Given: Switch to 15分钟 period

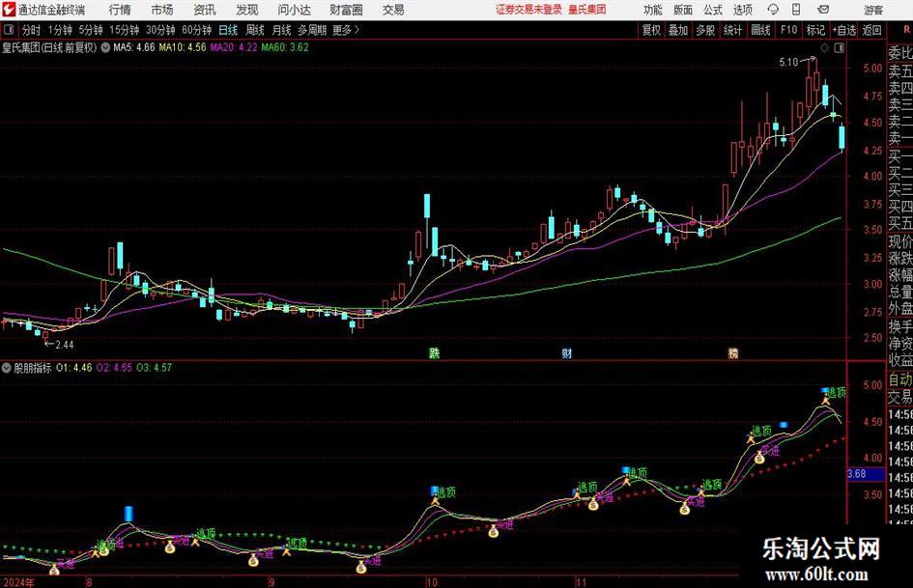Looking at the screenshot, I should 124,30.
